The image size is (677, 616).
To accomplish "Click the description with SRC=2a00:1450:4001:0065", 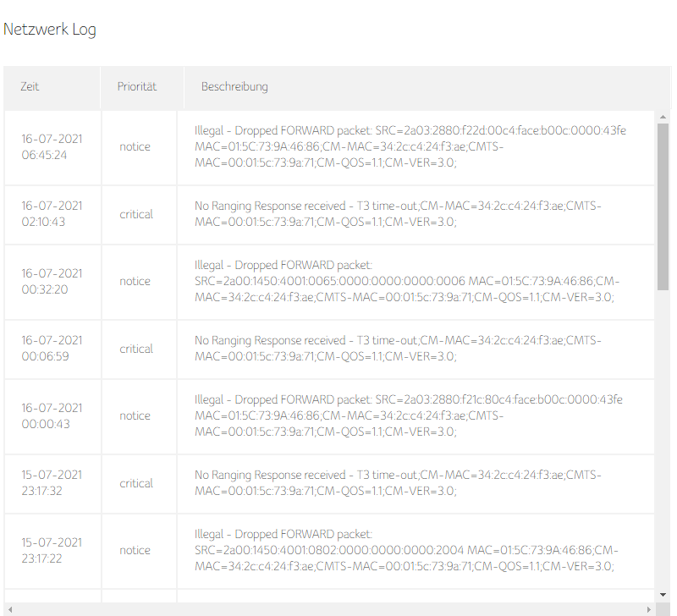I will coord(407,282).
